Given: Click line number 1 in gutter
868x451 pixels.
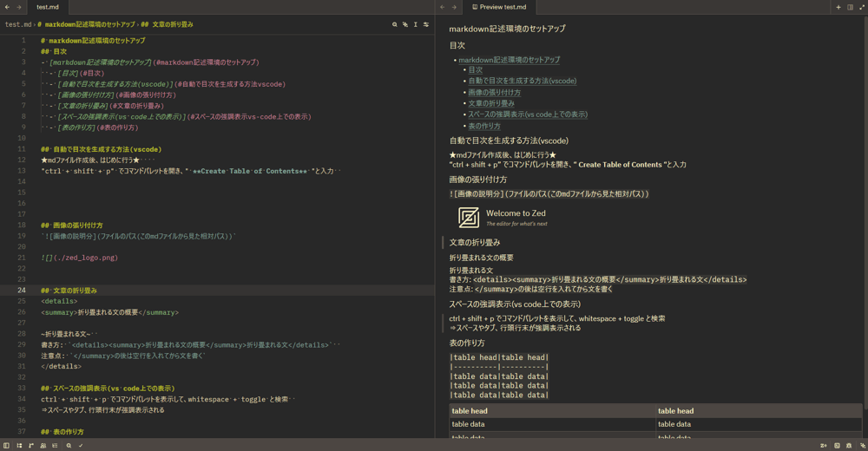Looking at the screenshot, I should coord(23,41).
